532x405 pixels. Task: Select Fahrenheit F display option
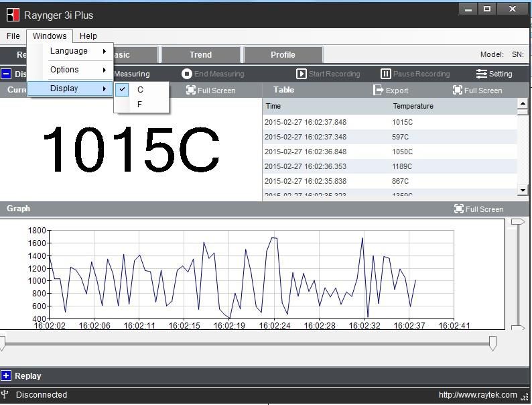[141, 104]
